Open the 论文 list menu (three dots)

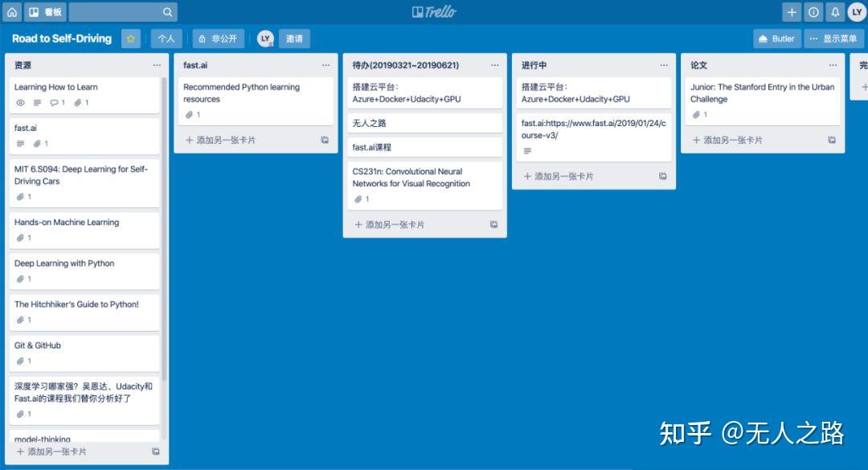(833, 65)
